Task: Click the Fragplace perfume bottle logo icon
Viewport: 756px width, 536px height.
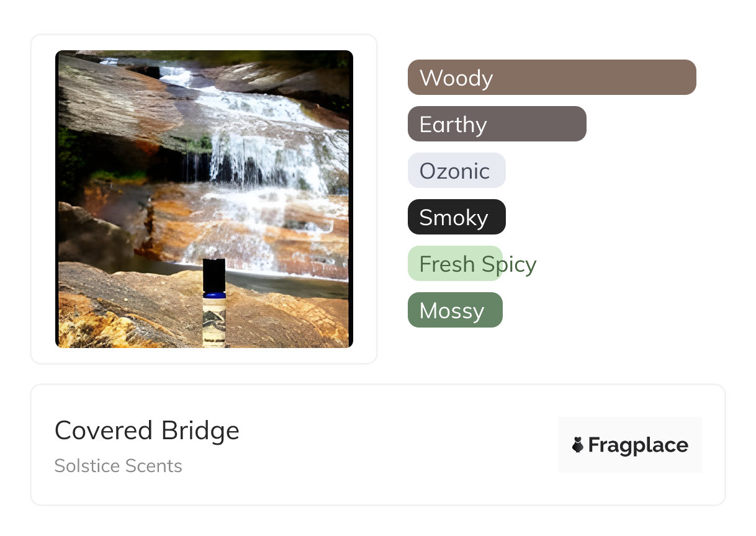Action: [577, 445]
